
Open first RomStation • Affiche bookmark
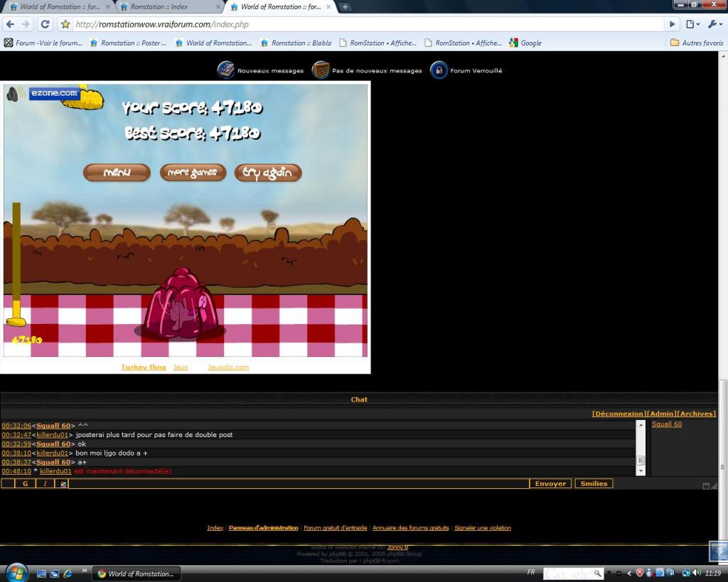click(378, 43)
